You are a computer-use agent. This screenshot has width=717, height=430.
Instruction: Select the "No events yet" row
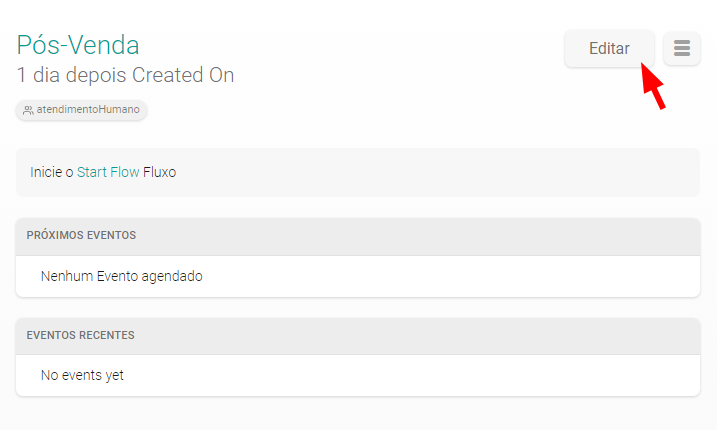click(x=82, y=376)
